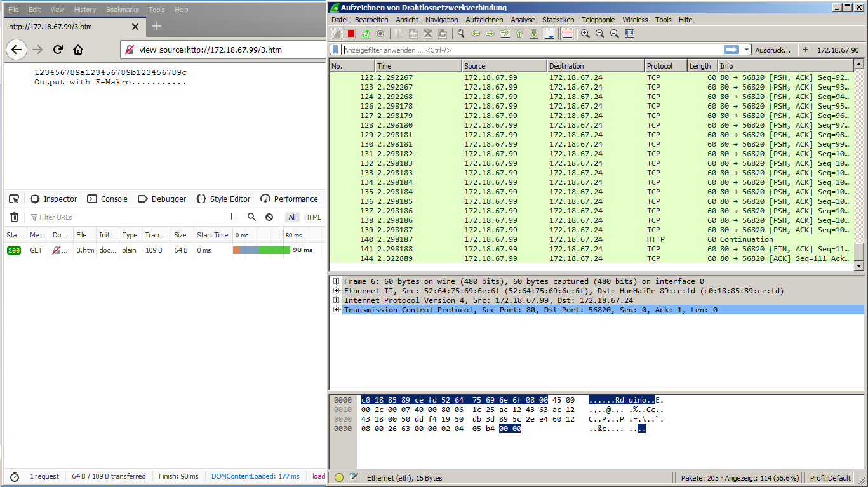This screenshot has height=487, width=868.
Task: Open display filter history dropdown arrow
Action: tap(747, 50)
